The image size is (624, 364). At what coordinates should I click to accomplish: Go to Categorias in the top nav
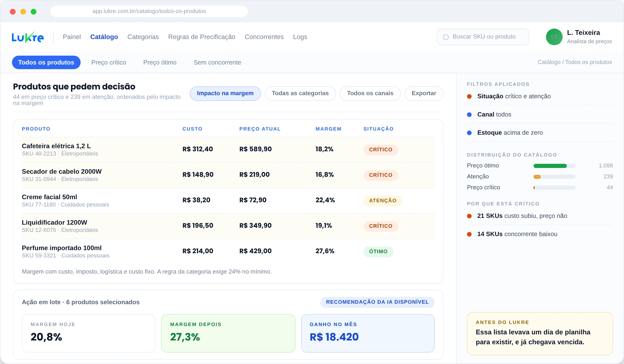[x=143, y=37]
